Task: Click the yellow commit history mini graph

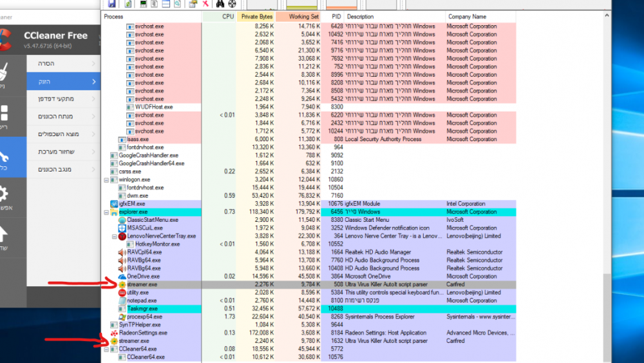Action: 302,4
